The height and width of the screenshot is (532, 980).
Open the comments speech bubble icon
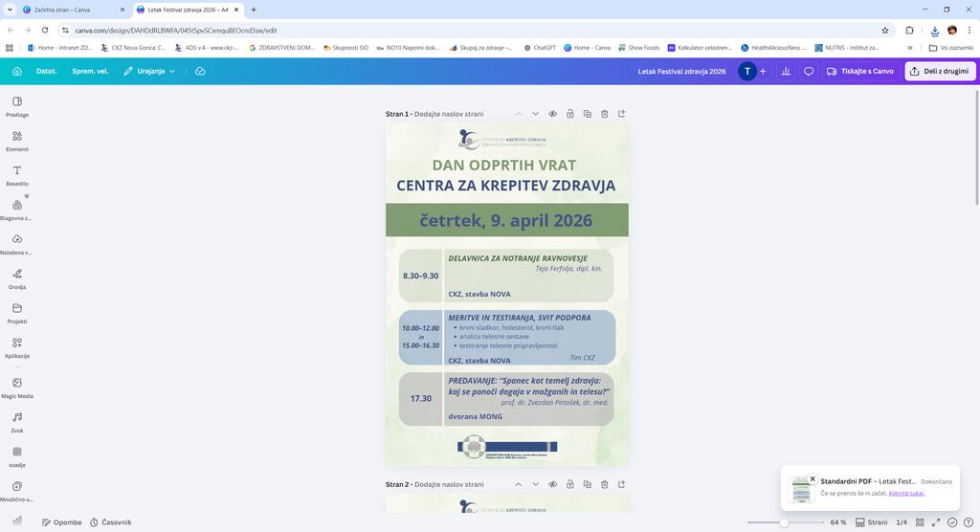pyautogui.click(x=809, y=71)
